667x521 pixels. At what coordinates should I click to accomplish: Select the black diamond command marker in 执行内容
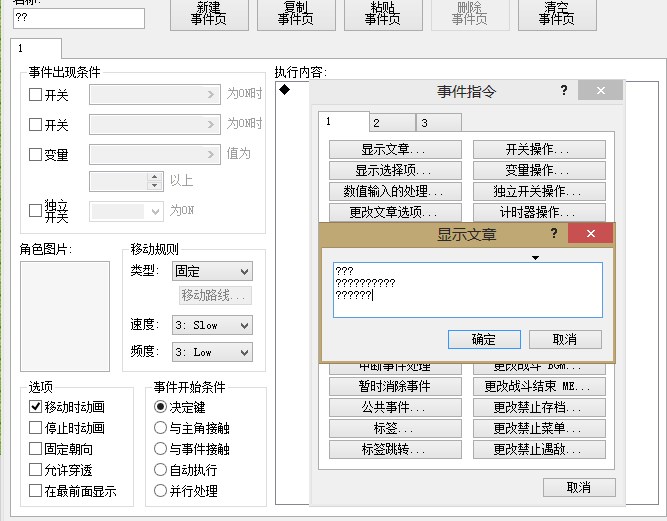click(x=285, y=89)
